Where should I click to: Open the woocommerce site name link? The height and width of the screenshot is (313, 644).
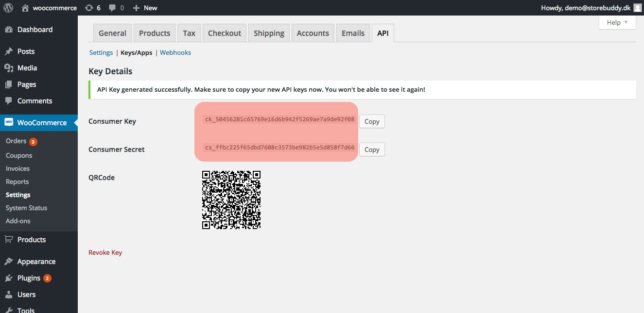(55, 8)
